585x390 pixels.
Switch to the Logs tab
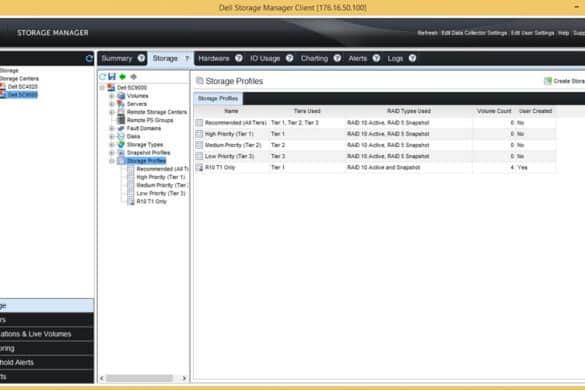click(x=395, y=59)
